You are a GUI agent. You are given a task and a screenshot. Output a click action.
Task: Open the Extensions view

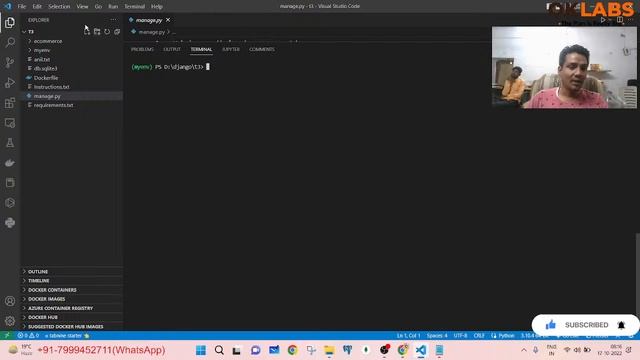(10, 102)
